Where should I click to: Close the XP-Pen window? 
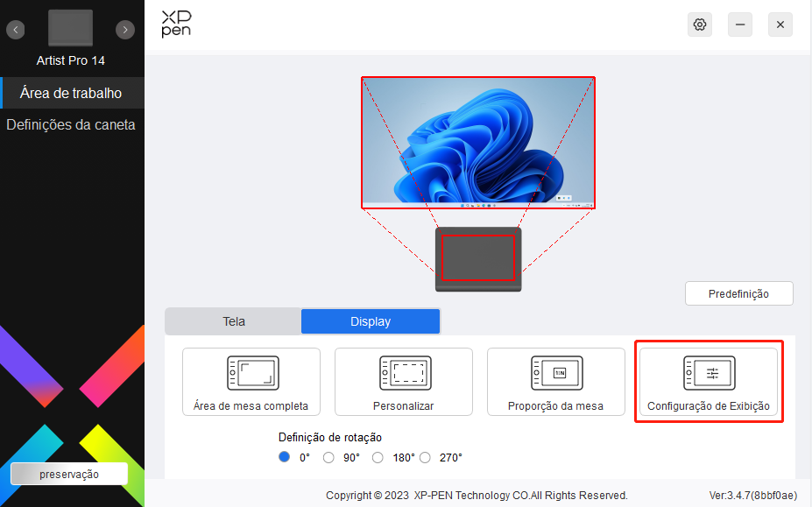[780, 25]
